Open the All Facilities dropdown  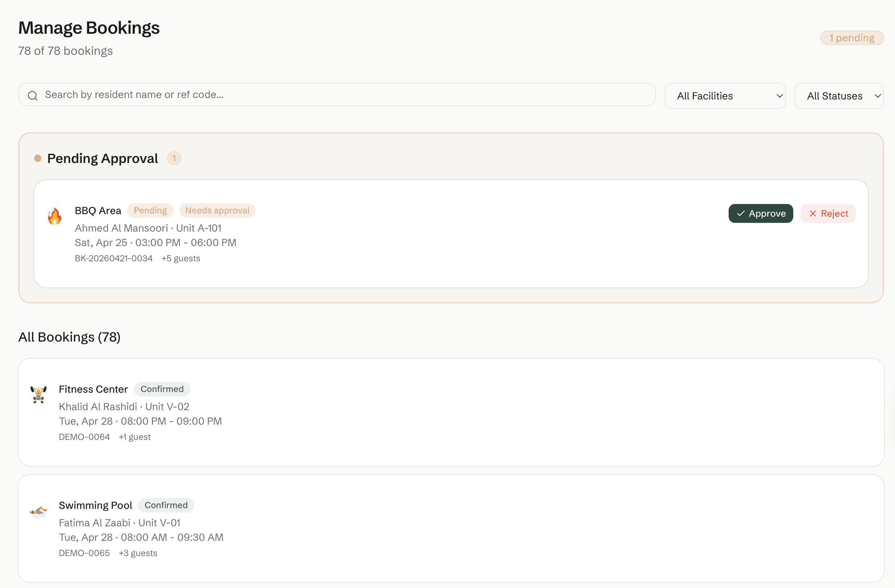coord(725,96)
